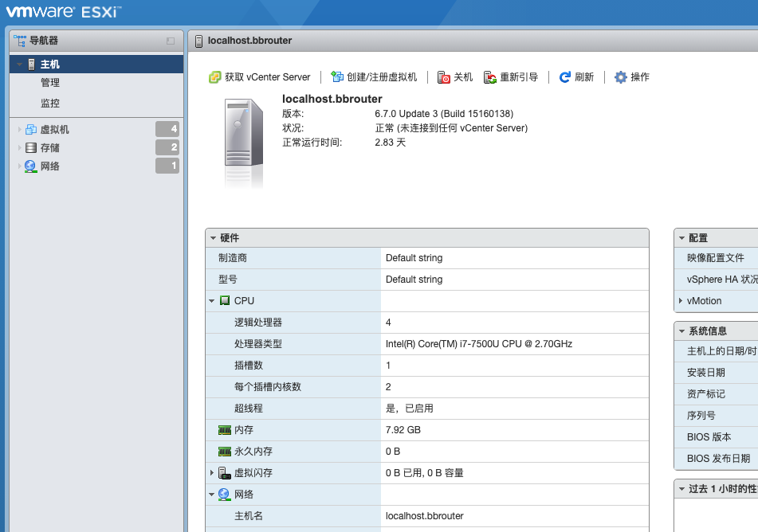Image resolution: width=758 pixels, height=532 pixels.
Task: Click the vCenter Server icon
Action: tap(214, 77)
